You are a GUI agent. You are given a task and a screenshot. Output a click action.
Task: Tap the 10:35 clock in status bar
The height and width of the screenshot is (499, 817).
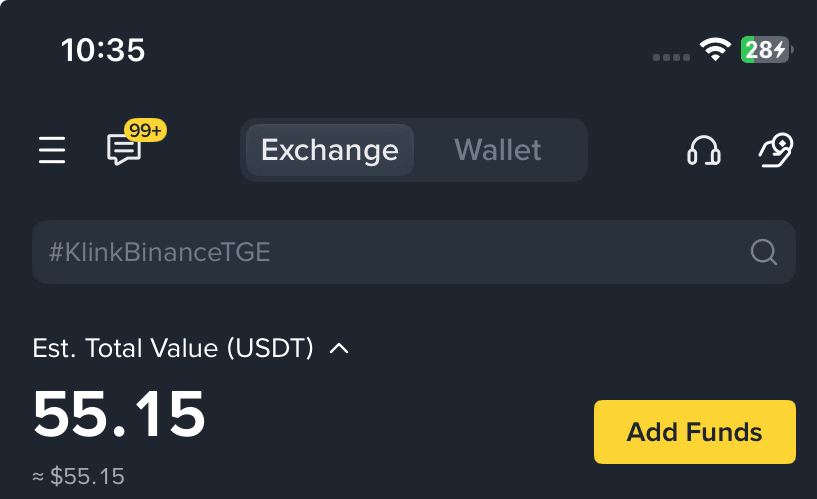103,50
